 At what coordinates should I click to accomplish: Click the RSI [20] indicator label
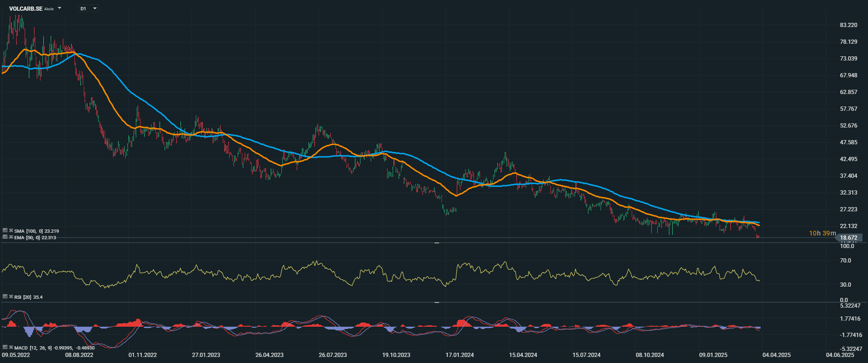click(23, 297)
